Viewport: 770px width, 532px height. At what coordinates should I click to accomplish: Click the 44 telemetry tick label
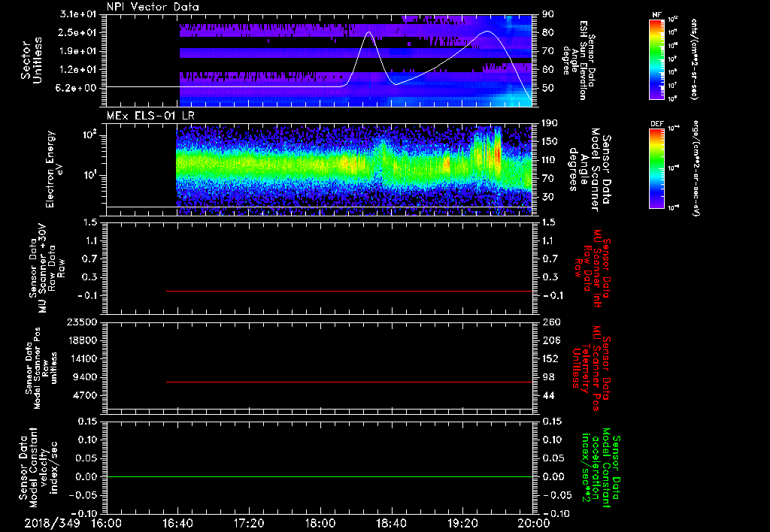click(x=548, y=395)
